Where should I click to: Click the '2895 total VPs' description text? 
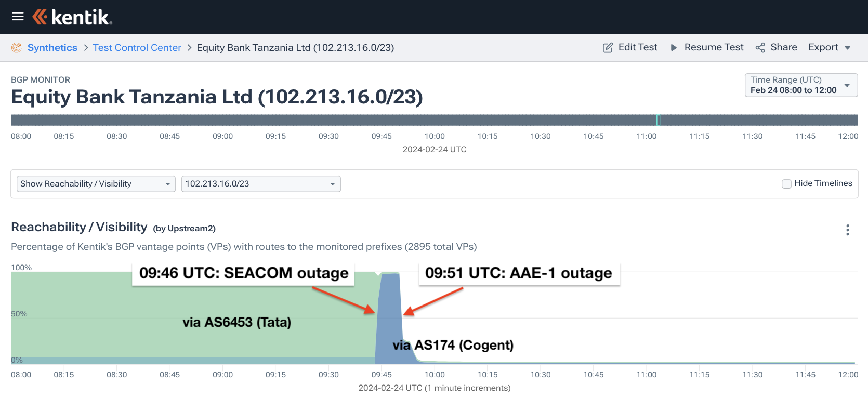click(440, 247)
